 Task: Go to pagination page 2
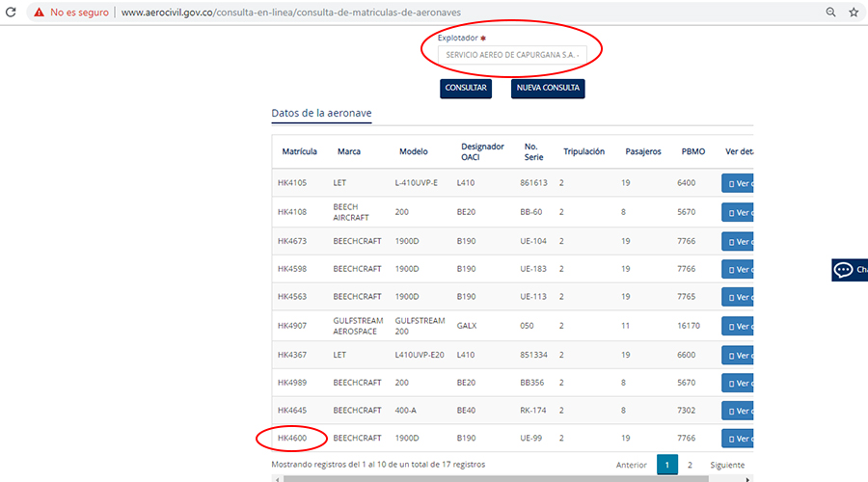click(690, 465)
